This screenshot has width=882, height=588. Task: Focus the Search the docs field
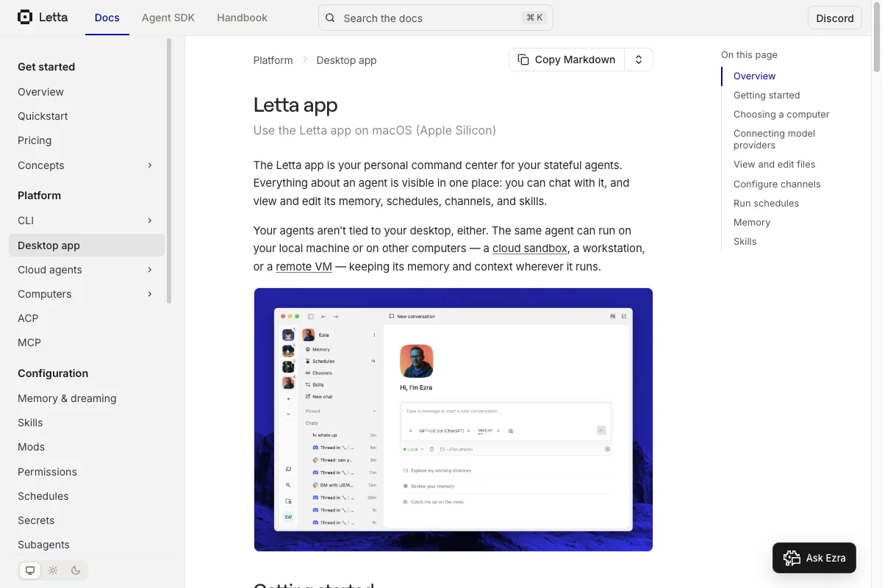tap(435, 18)
